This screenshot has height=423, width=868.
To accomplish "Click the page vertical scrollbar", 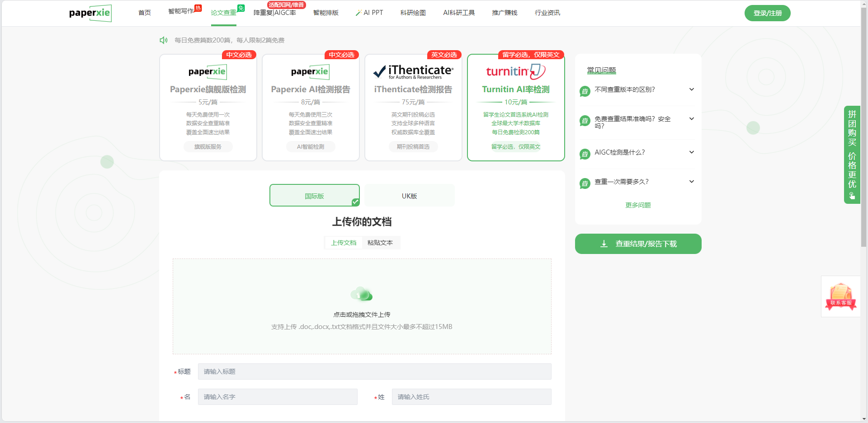I will [x=863, y=136].
